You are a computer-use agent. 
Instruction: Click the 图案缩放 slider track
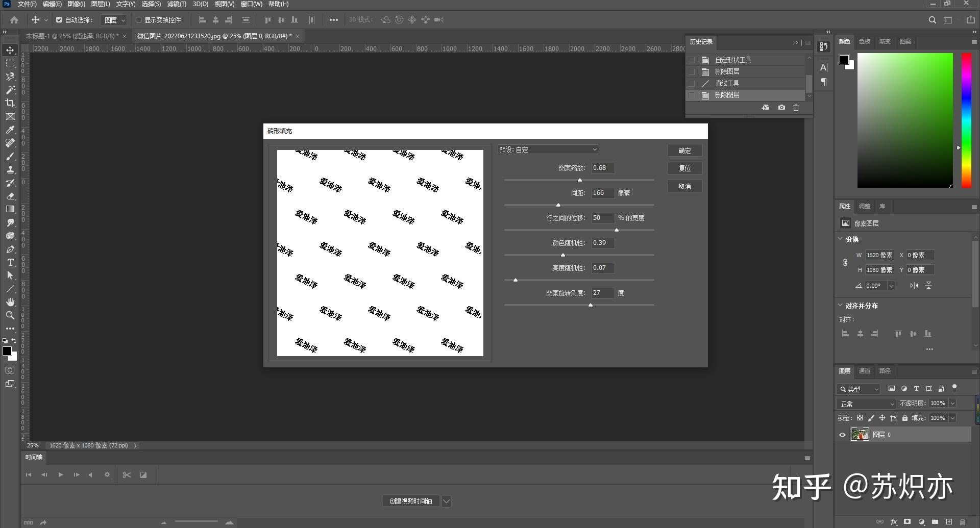[579, 180]
